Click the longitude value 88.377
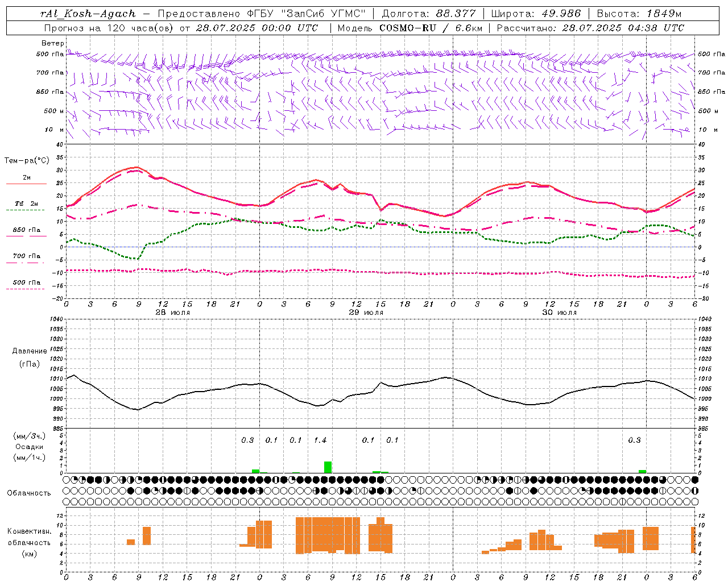The height and width of the screenshot is (582, 728). click(x=456, y=14)
